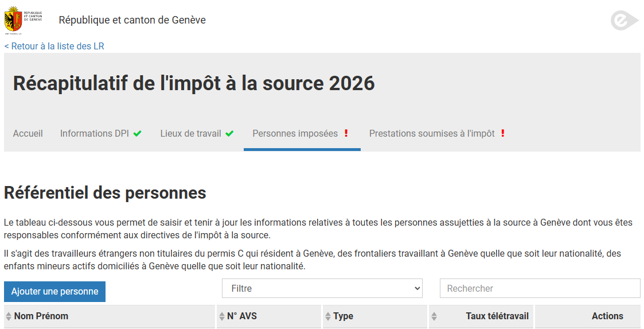Viewport: 644px width, 329px height.
Task: Follow the Retour à la liste des LR link
Action: (x=54, y=46)
